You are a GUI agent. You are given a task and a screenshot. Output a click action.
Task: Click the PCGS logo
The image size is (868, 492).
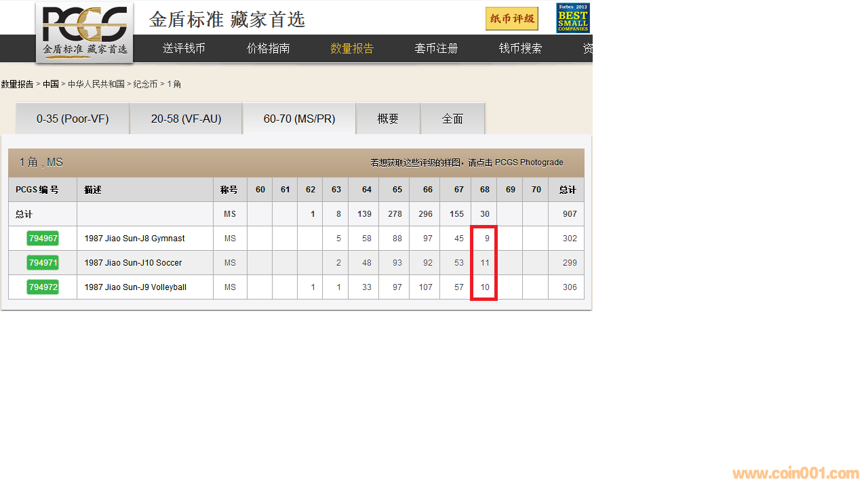(84, 31)
